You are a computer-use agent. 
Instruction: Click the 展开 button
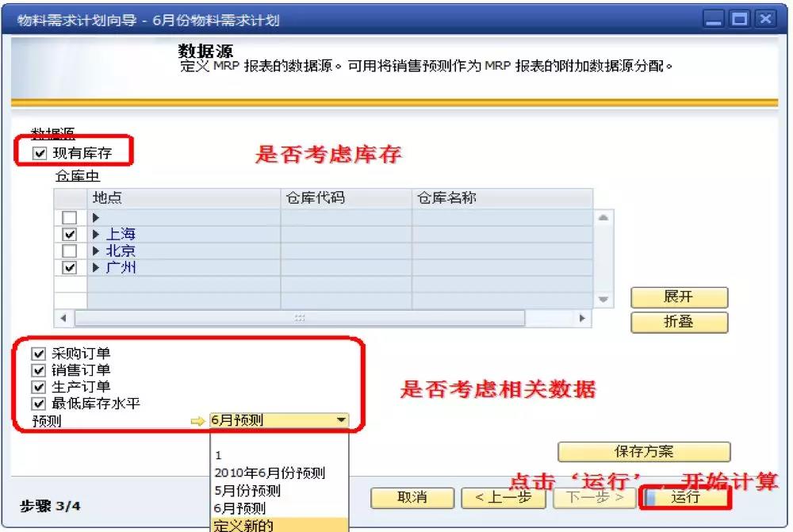[x=679, y=297]
